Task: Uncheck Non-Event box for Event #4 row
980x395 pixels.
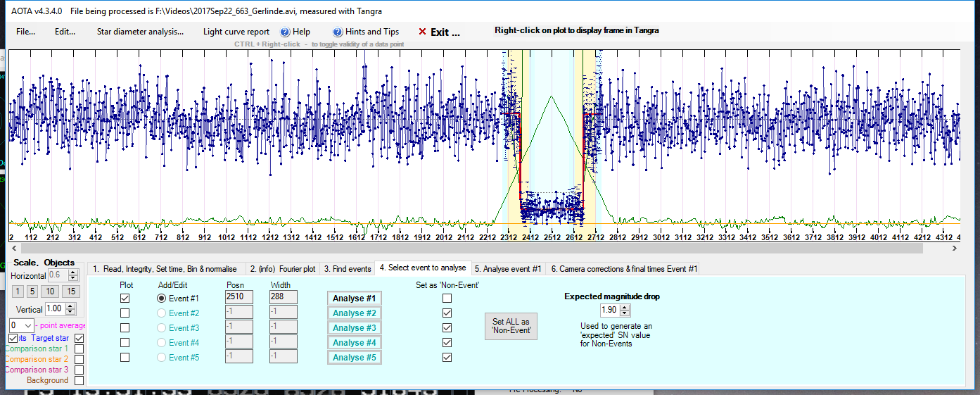Action: [447, 343]
